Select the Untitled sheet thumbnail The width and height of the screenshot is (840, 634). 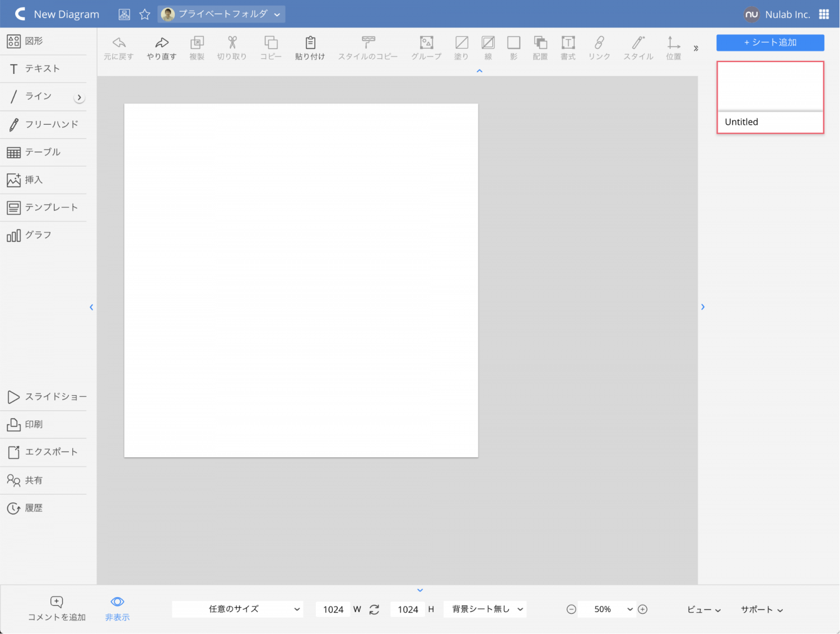[x=770, y=97]
